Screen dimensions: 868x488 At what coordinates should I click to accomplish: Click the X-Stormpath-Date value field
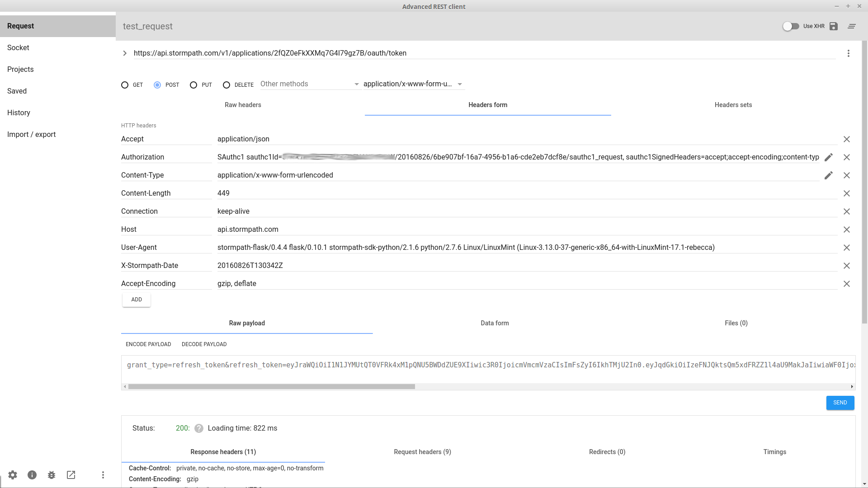tap(527, 266)
